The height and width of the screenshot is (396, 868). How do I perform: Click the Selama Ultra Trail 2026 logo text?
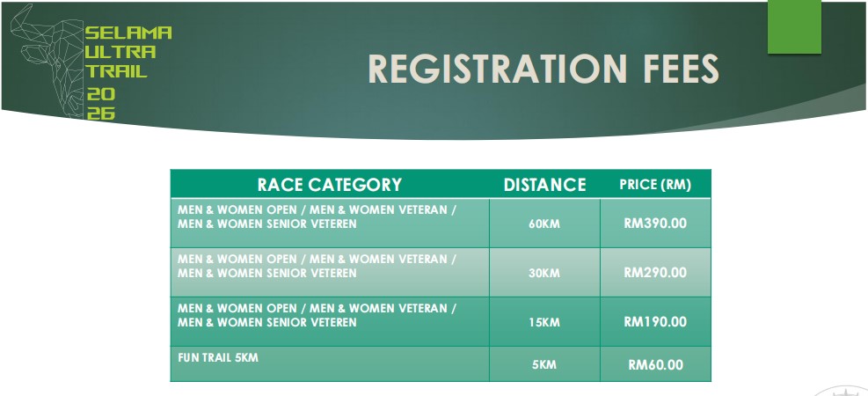point(128,71)
